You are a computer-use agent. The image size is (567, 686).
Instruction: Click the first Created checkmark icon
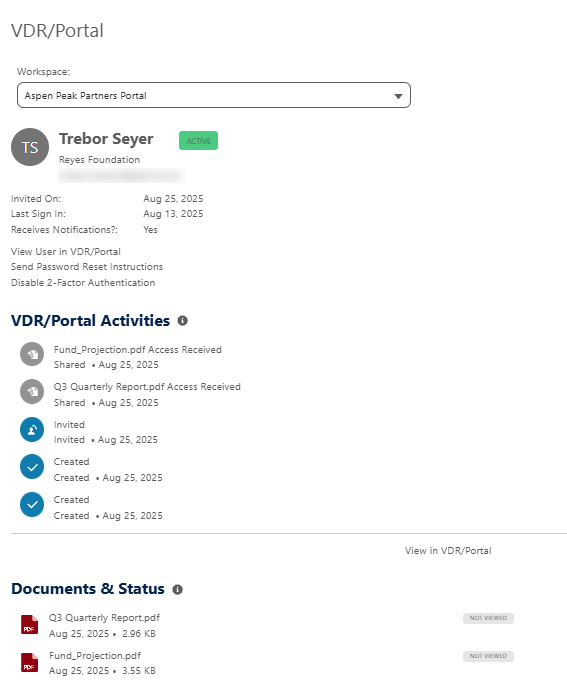point(32,467)
